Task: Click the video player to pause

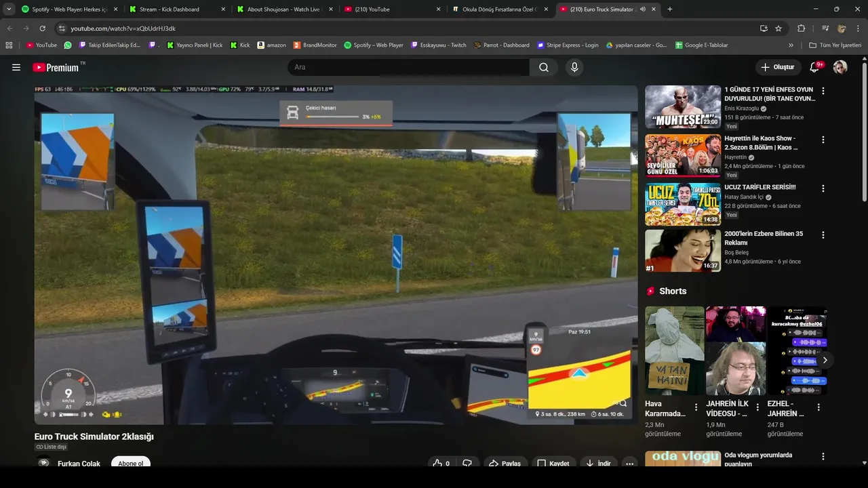Action: [x=336, y=255]
